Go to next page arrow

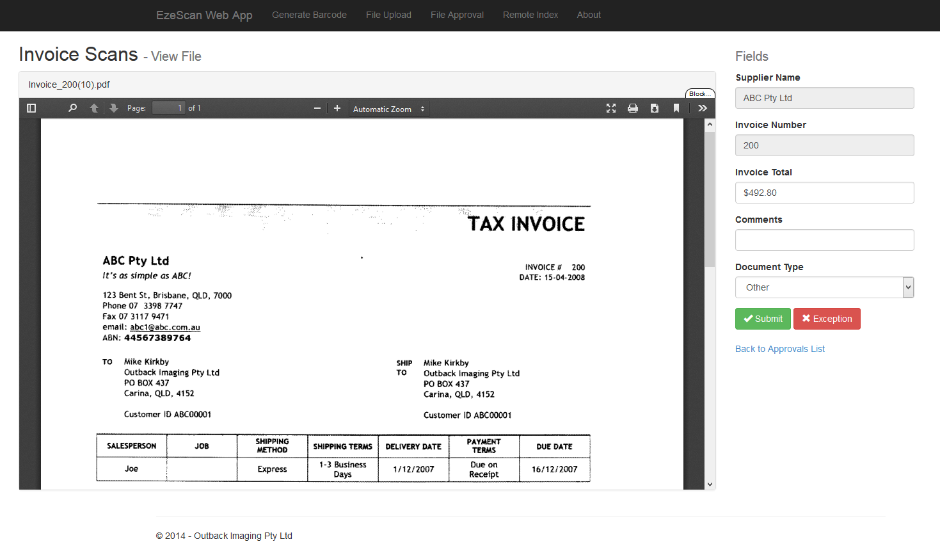114,108
